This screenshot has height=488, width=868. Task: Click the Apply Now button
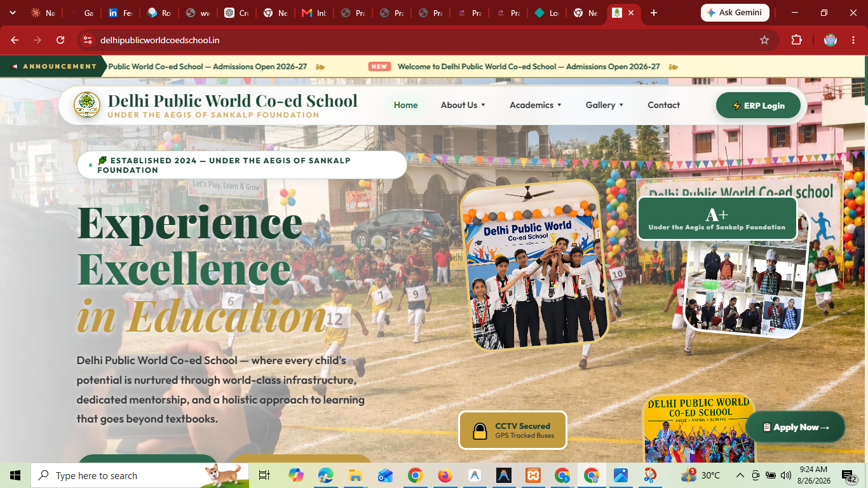click(796, 427)
